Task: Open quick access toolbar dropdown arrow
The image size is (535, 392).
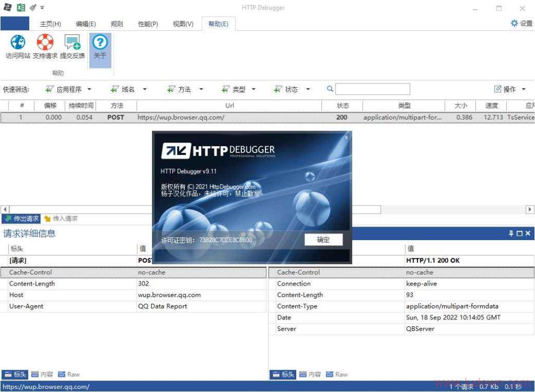Action: pyautogui.click(x=42, y=7)
